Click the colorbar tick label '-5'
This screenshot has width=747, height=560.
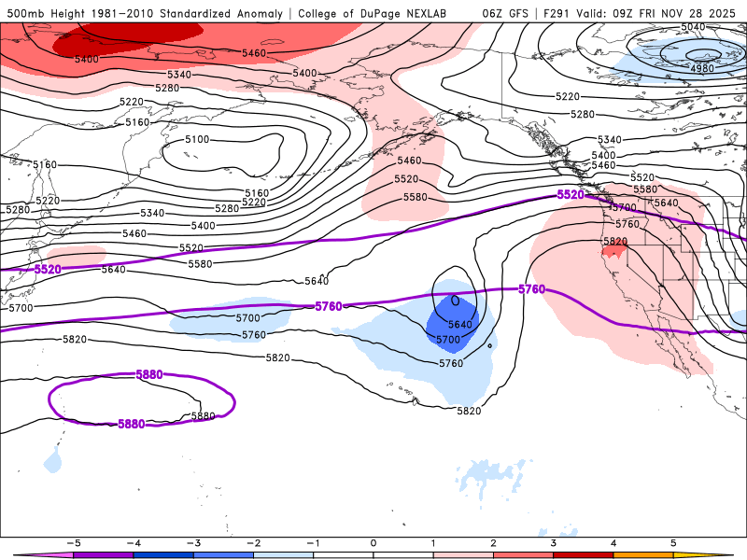[74, 543]
